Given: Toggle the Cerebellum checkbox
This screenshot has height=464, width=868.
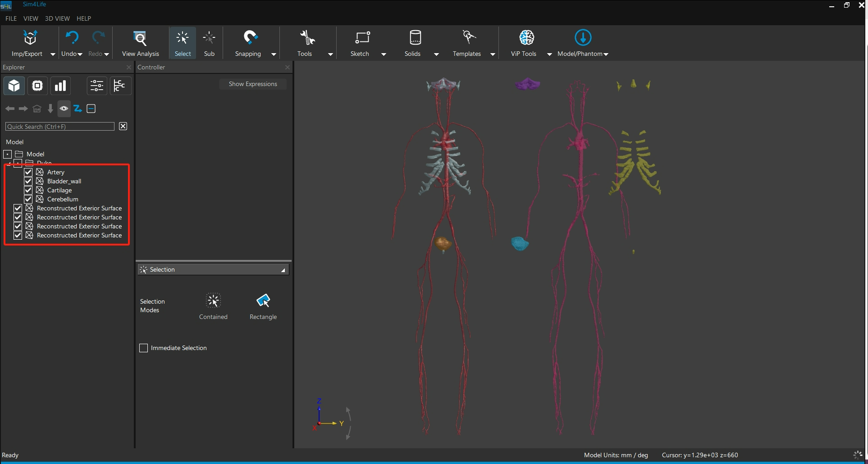Looking at the screenshot, I should point(28,199).
